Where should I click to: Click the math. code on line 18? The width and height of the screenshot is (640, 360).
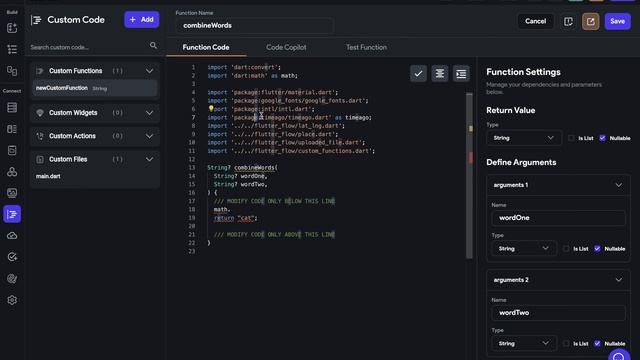coord(222,209)
